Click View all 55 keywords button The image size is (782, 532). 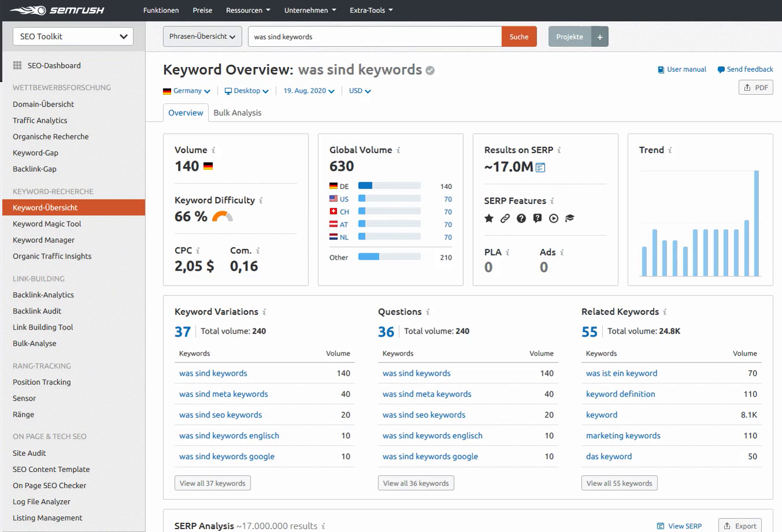coord(619,483)
